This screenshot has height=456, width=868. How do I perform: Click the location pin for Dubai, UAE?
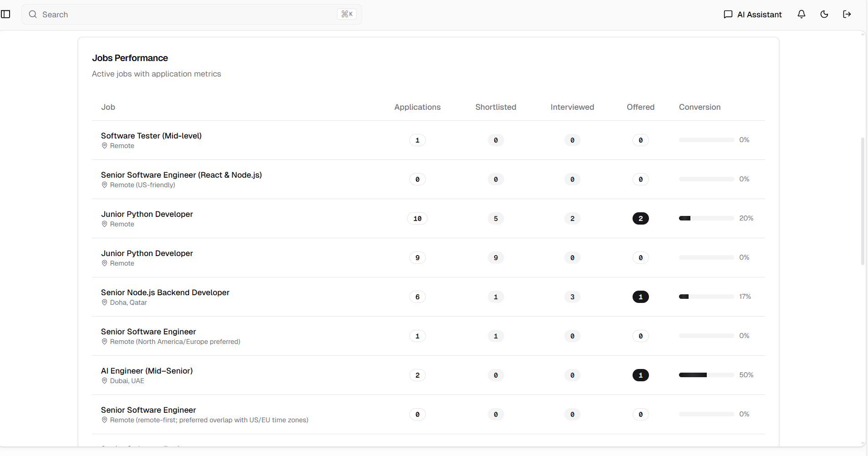coord(104,381)
